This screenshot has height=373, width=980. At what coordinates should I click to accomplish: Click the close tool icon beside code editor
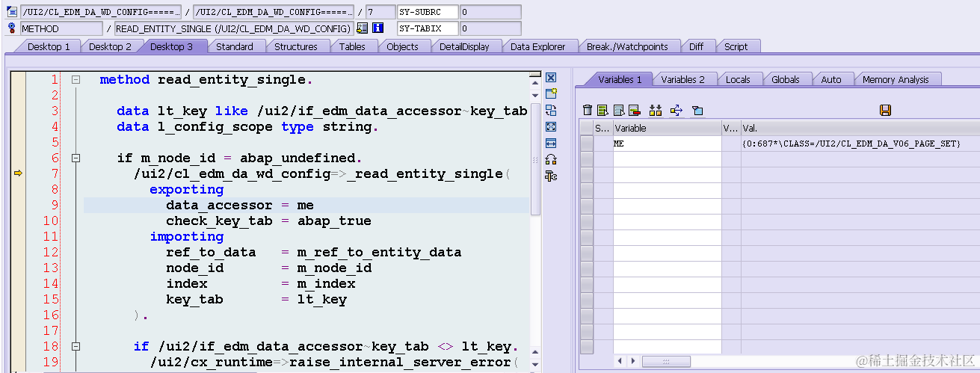coord(551,78)
